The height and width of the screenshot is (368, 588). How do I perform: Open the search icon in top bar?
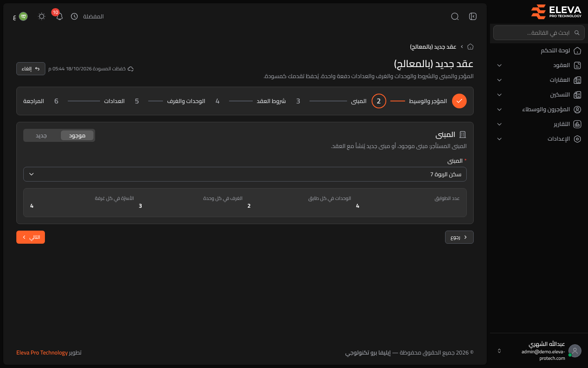(x=455, y=16)
